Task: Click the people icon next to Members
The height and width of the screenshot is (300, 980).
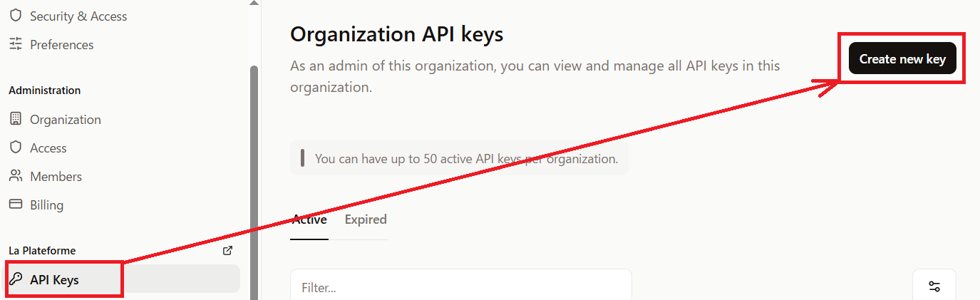Action: (x=16, y=176)
